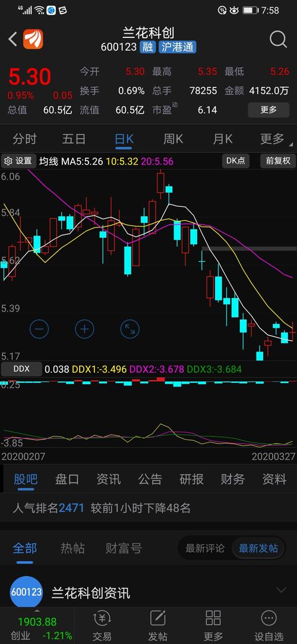This screenshot has width=297, height=644.
Task: Zoom out chart with minus icon
Action: pos(39,329)
